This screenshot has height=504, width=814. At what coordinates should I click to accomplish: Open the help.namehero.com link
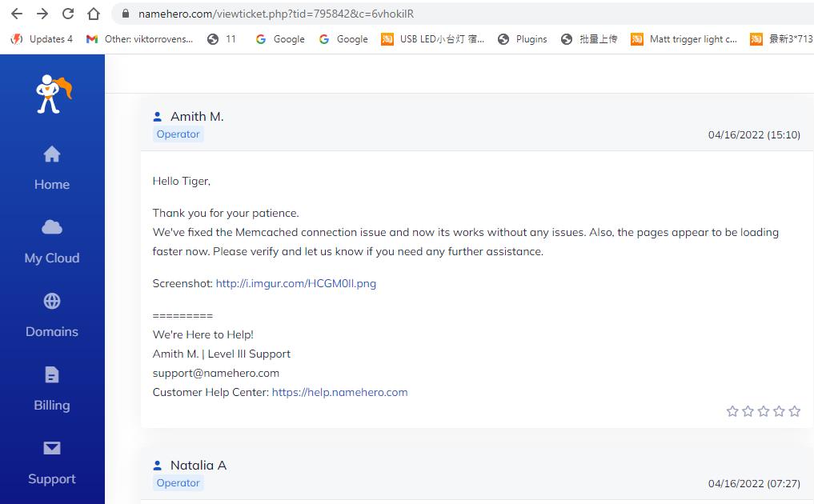click(339, 392)
